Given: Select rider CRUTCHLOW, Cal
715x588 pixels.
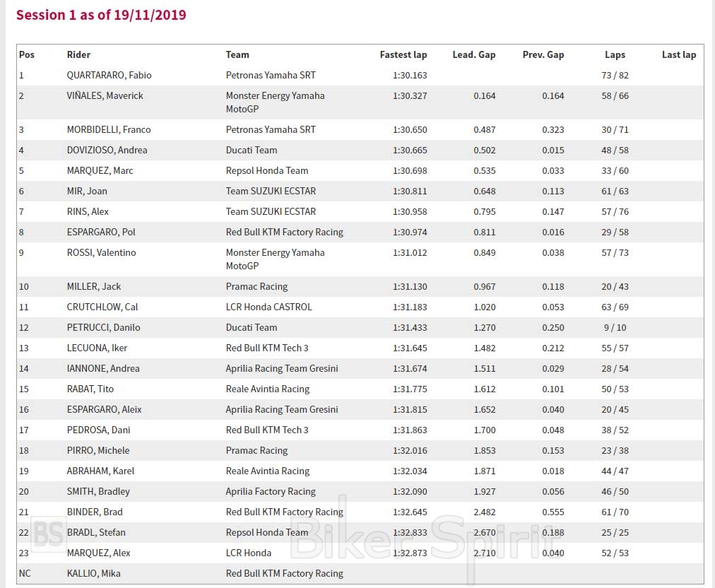Looking at the screenshot, I should [102, 307].
